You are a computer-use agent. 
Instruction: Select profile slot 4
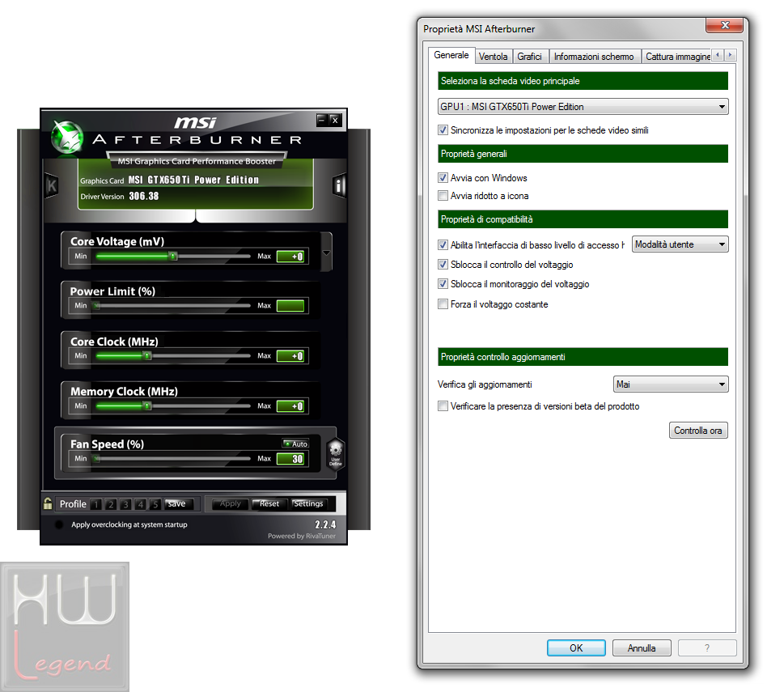(141, 504)
